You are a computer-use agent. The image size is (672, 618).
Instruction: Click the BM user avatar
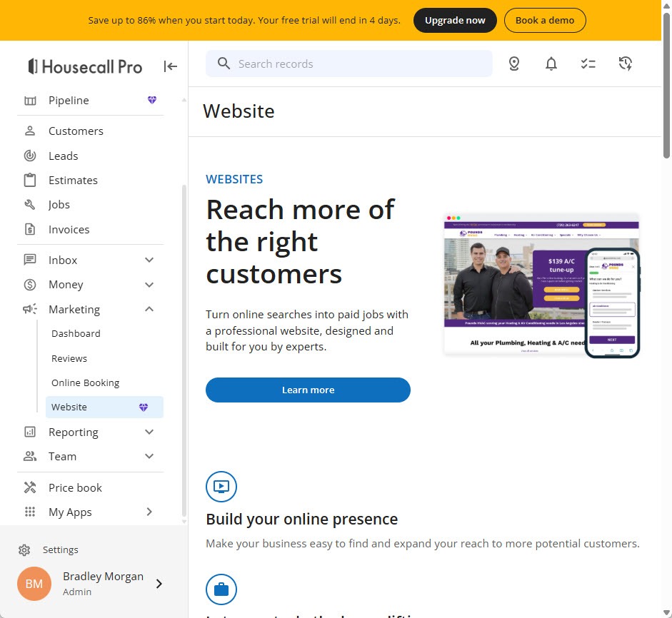click(34, 583)
